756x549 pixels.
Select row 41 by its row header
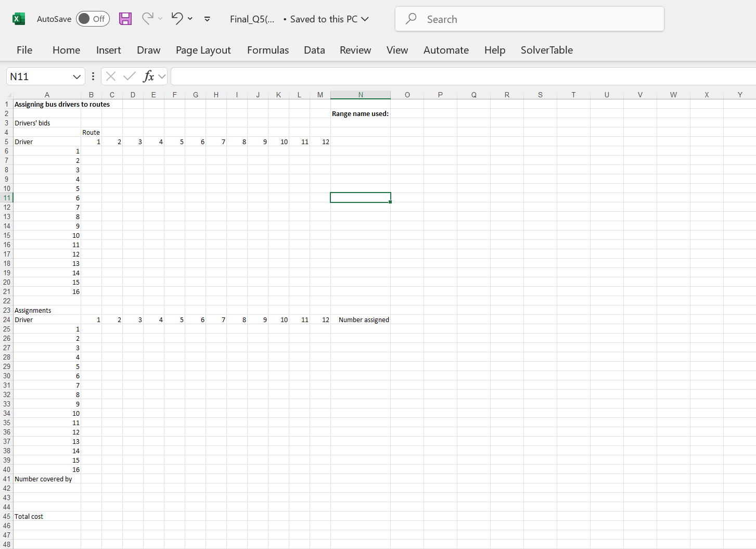pyautogui.click(x=7, y=479)
